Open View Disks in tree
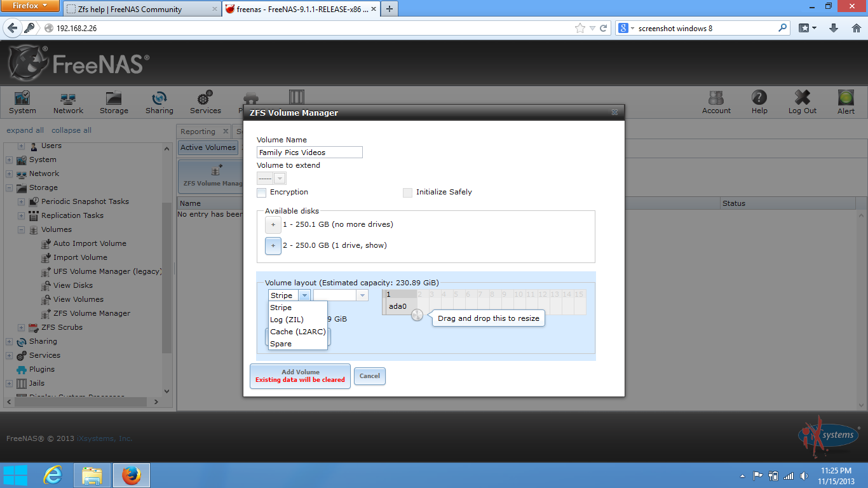Image resolution: width=868 pixels, height=488 pixels. [x=73, y=285]
